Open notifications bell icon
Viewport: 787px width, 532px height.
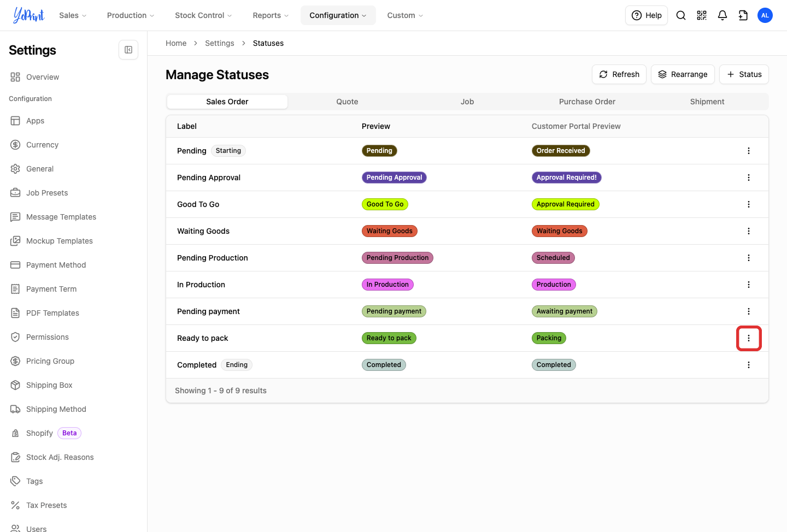click(x=723, y=15)
